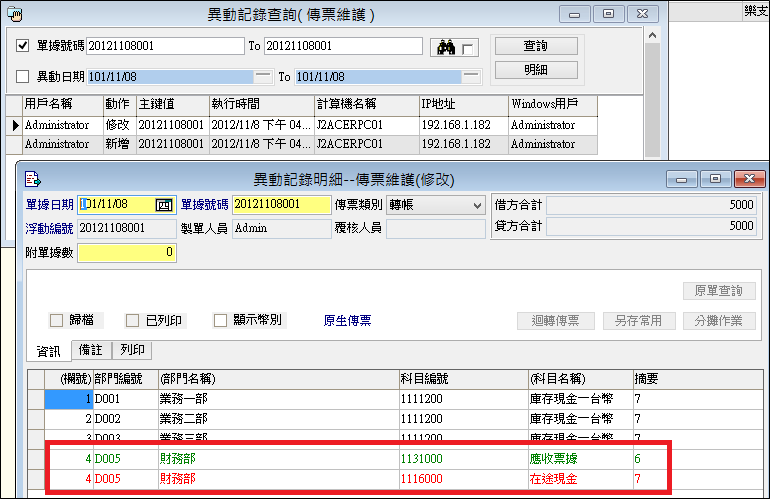Click the detail window document icon
This screenshot has height=499, width=770.
click(x=32, y=180)
